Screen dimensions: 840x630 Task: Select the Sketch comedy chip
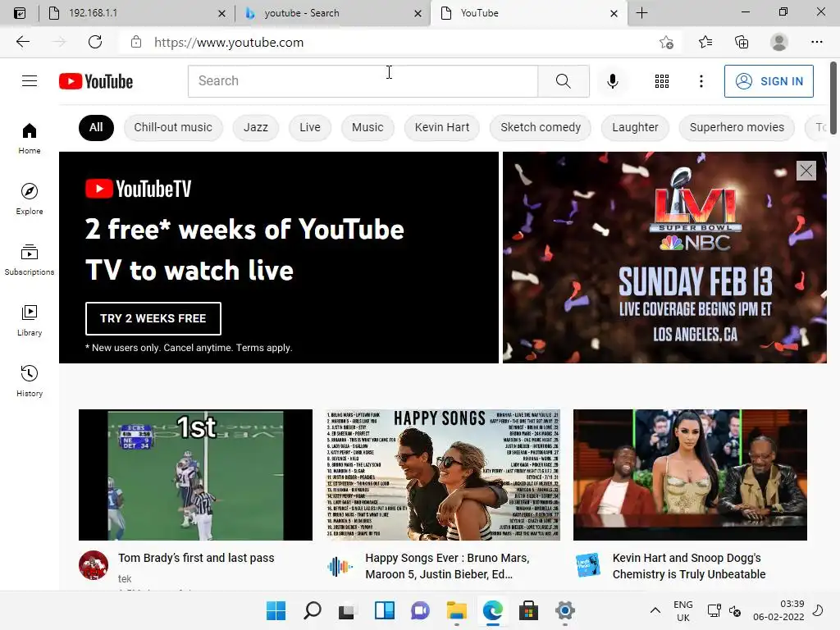click(x=541, y=127)
